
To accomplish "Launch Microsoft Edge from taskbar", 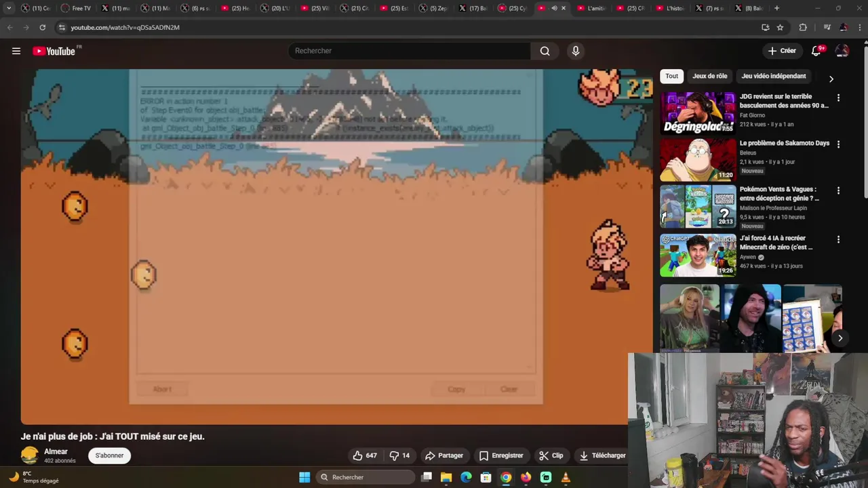I will 466,477.
